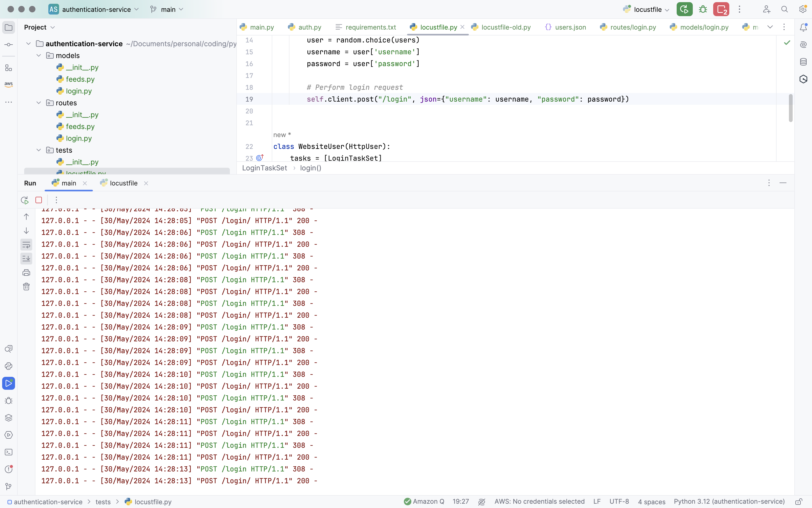Print console output icon

pos(26,273)
